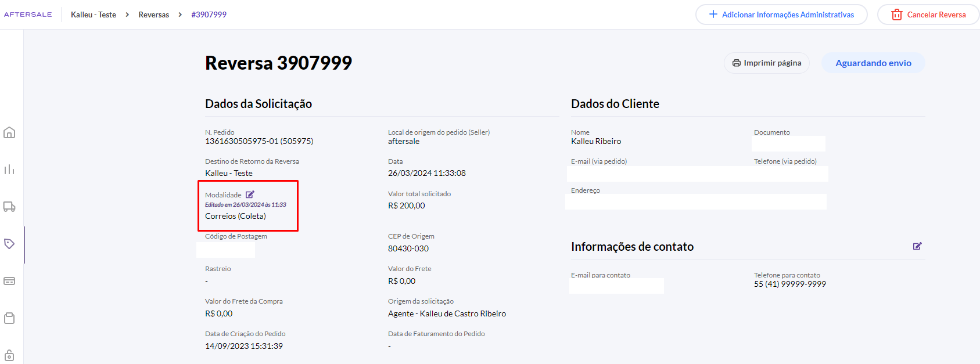The width and height of the screenshot is (980, 364).
Task: Select order number 1361630505975-01 (505975)
Action: click(x=259, y=141)
